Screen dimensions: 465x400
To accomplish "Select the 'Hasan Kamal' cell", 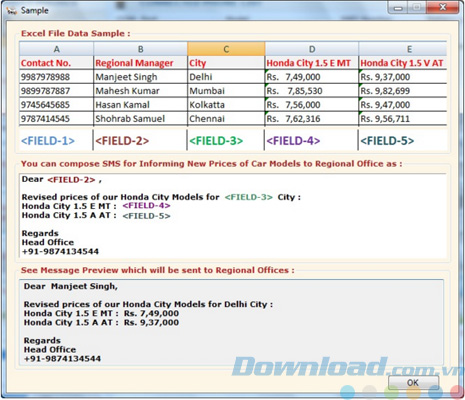I will [141, 105].
